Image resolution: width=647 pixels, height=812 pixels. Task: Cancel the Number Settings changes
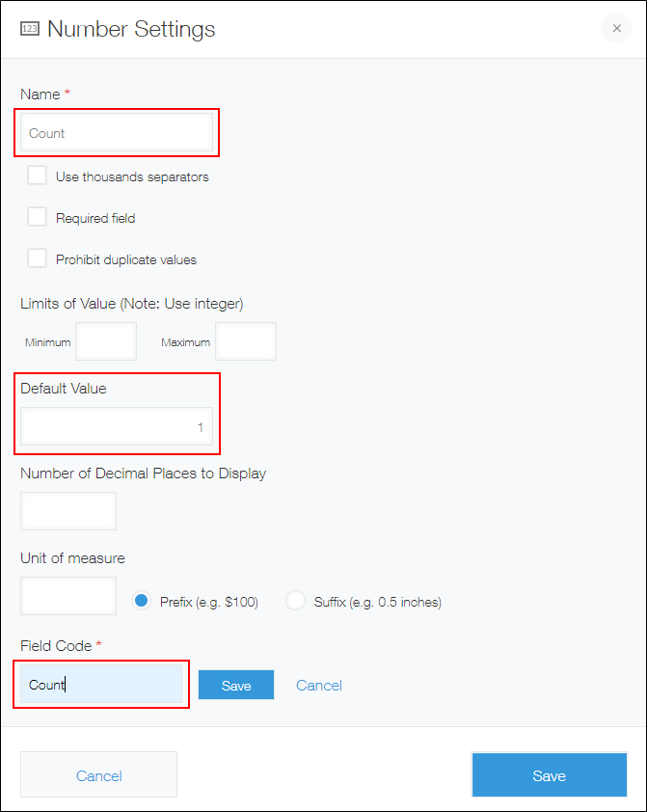[x=98, y=774]
